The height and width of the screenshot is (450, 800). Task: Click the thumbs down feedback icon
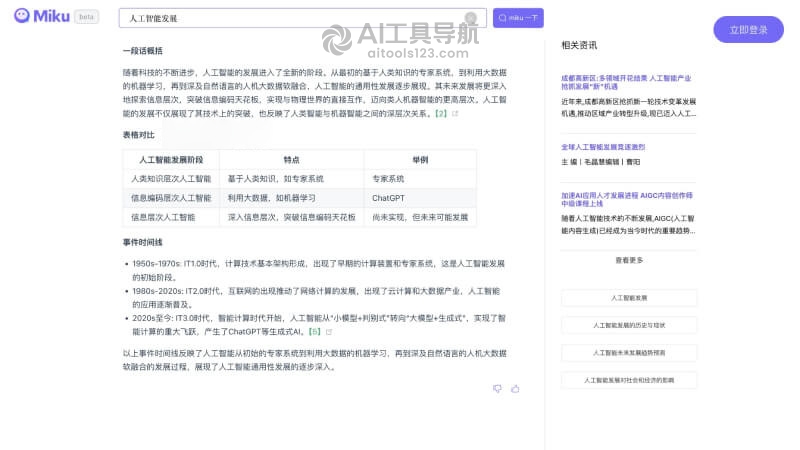(x=497, y=389)
